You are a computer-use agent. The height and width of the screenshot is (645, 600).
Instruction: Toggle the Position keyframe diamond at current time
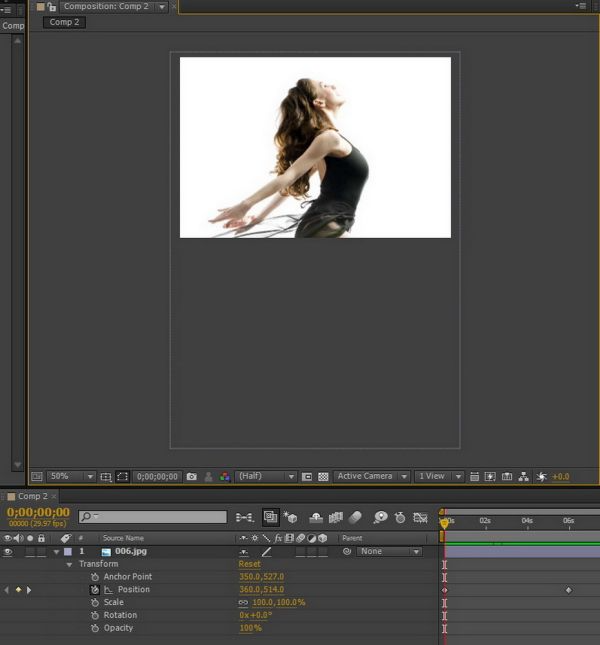click(18, 590)
